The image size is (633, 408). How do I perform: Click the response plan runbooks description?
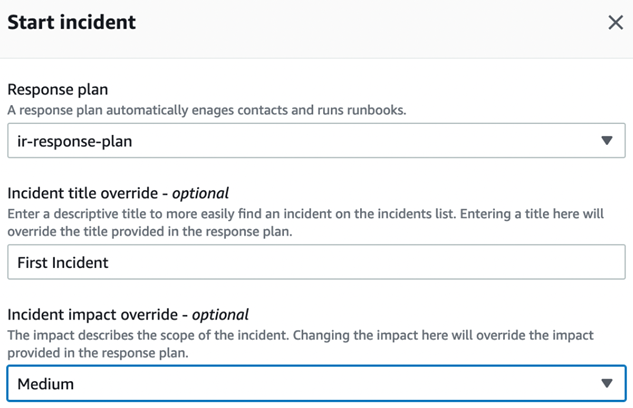coord(207,110)
